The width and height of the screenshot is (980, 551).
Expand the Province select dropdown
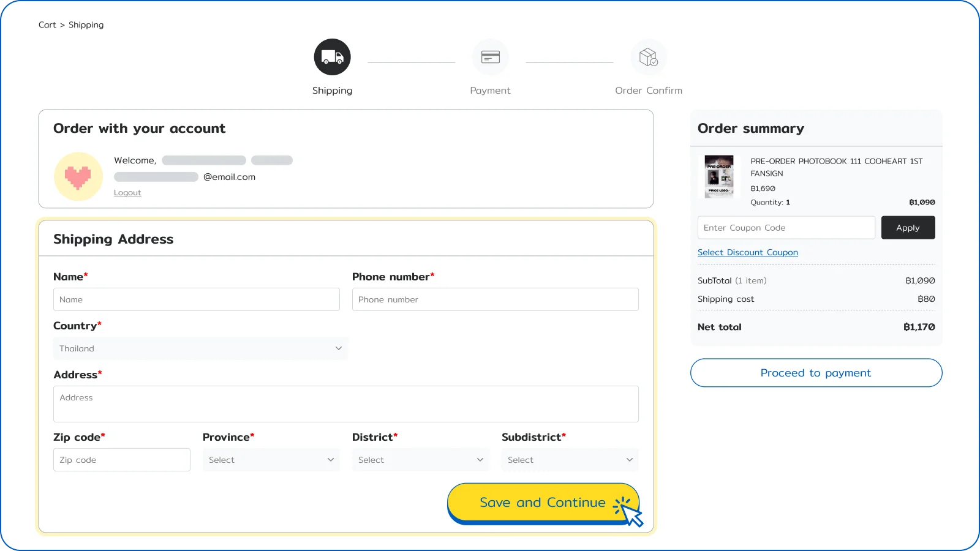(x=271, y=460)
